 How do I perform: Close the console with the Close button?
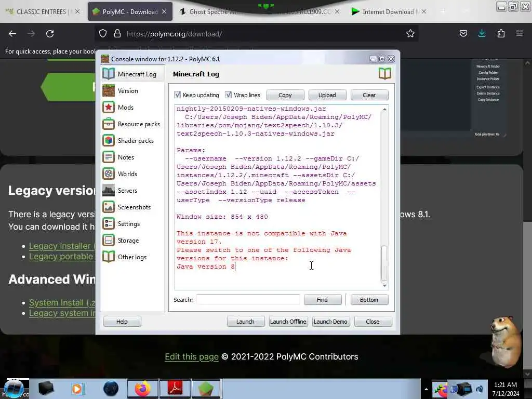[x=373, y=321]
